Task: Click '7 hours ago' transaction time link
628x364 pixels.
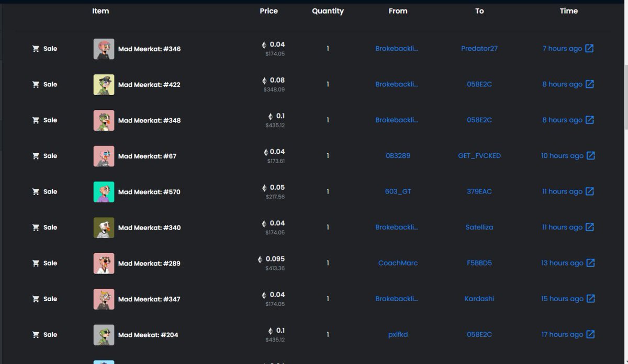Action: (x=562, y=49)
